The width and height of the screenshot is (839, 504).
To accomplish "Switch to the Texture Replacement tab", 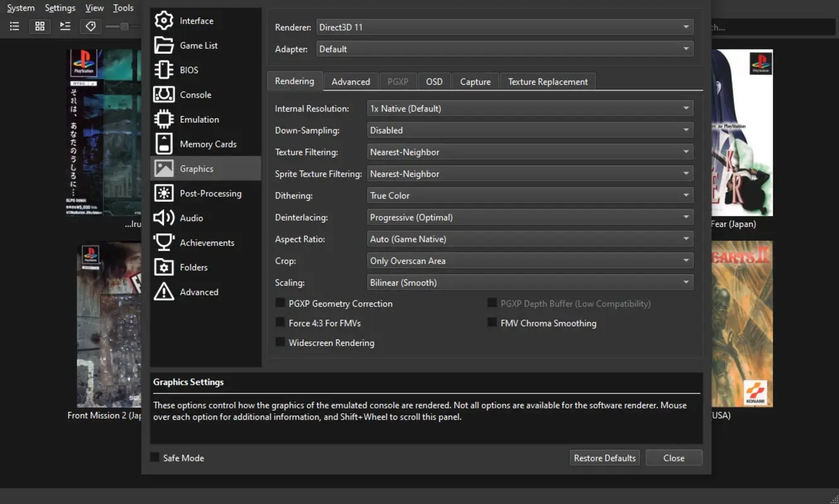I will click(x=547, y=81).
